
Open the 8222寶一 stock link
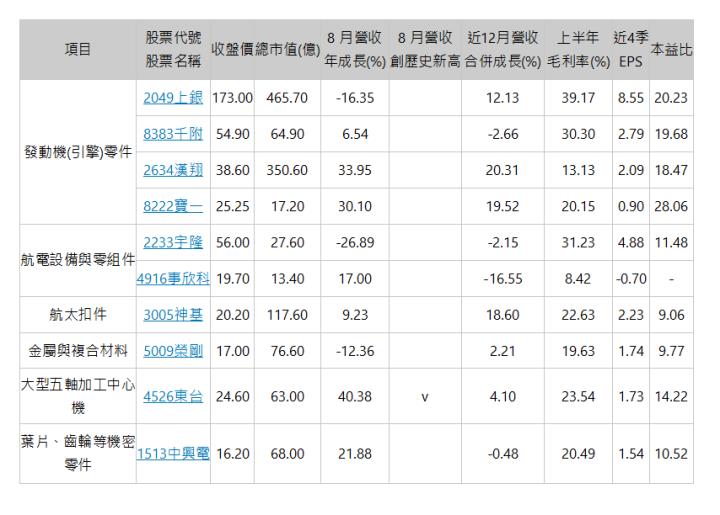(173, 207)
